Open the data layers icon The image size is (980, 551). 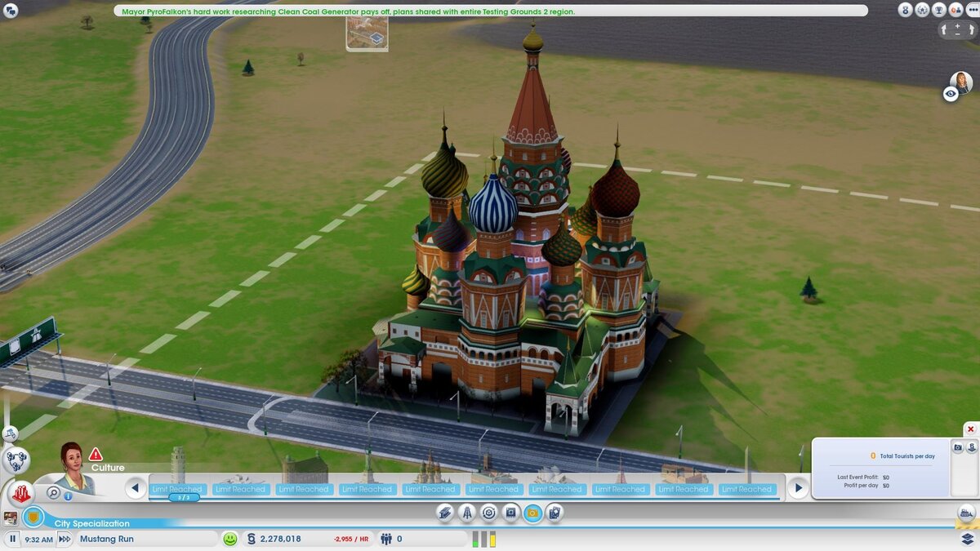coord(968,540)
